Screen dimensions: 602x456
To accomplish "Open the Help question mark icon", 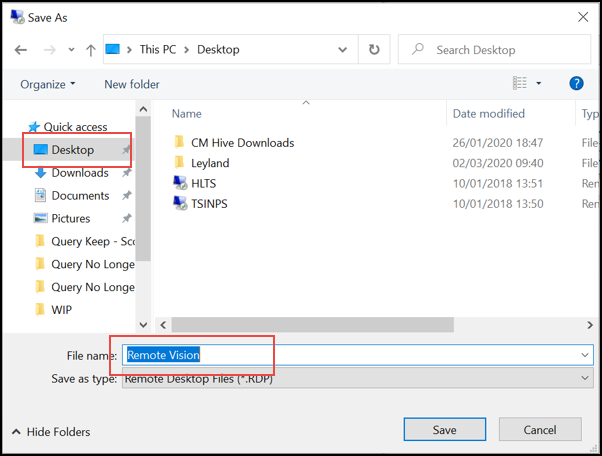I will tap(576, 84).
